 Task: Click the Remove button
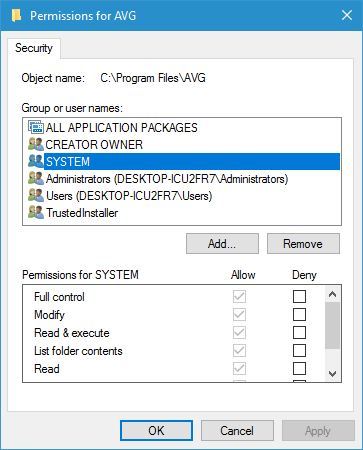point(303,244)
